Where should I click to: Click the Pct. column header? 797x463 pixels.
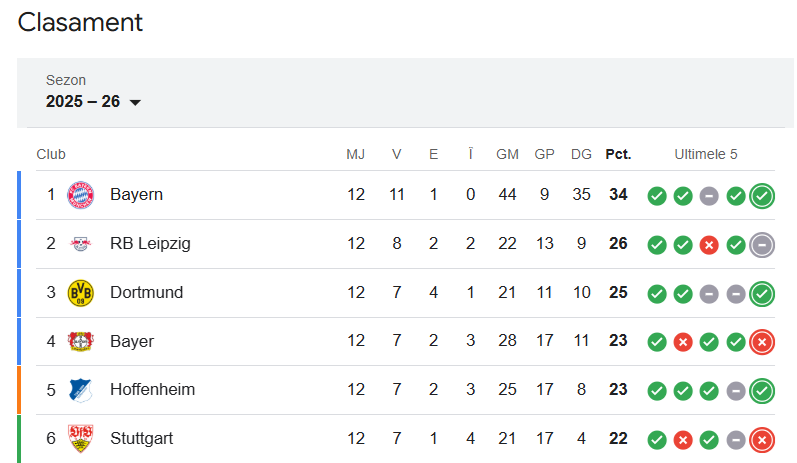pyautogui.click(x=618, y=154)
